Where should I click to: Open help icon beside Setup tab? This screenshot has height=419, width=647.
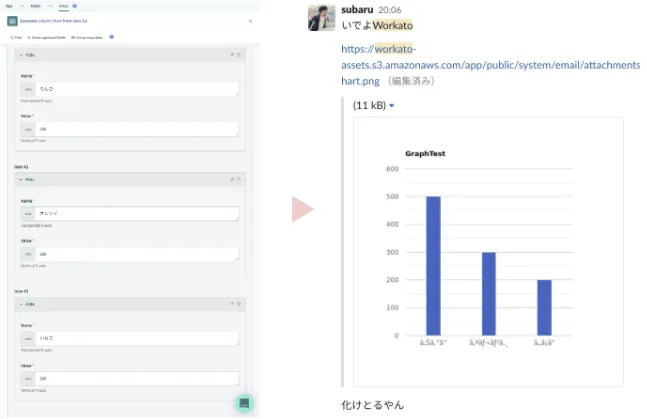click(x=75, y=6)
